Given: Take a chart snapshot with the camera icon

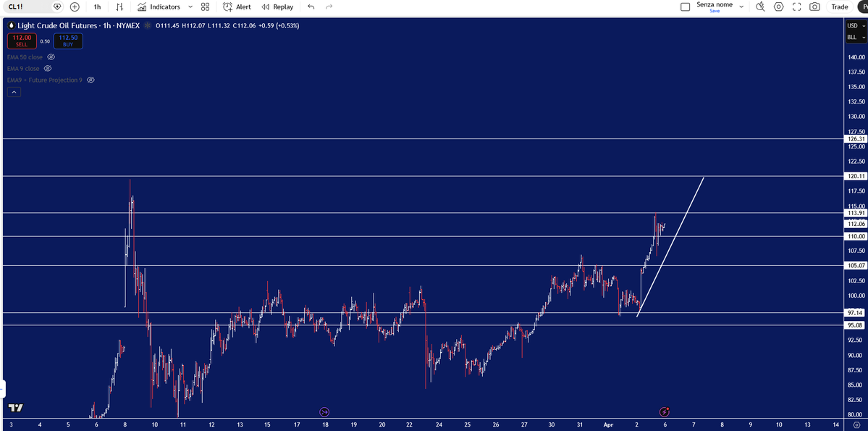Looking at the screenshot, I should point(815,7).
